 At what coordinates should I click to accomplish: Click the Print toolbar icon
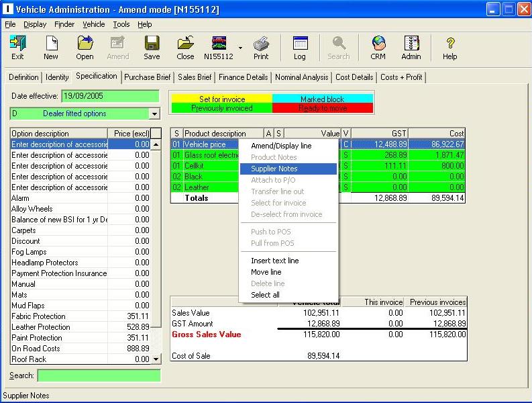[261, 47]
